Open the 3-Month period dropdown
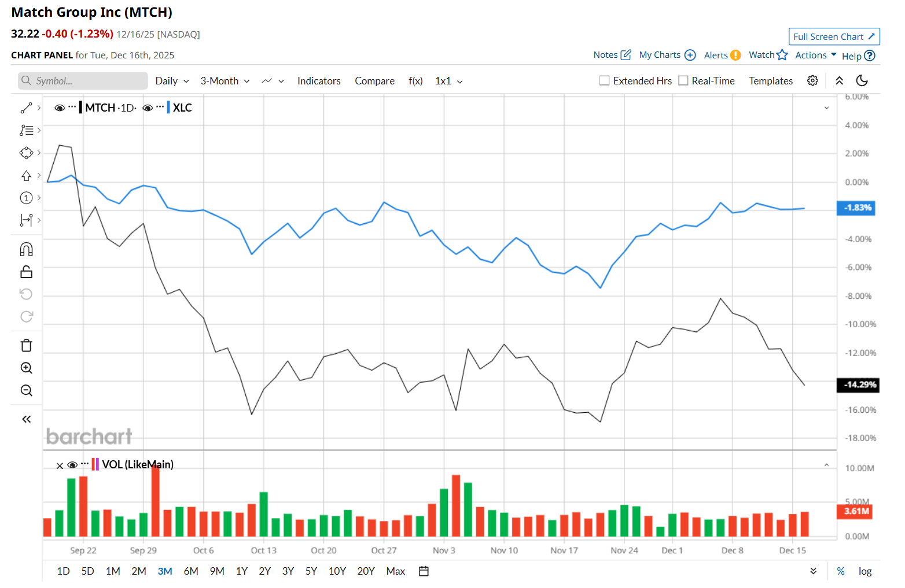Image resolution: width=905 pixels, height=588 pixels. [225, 81]
